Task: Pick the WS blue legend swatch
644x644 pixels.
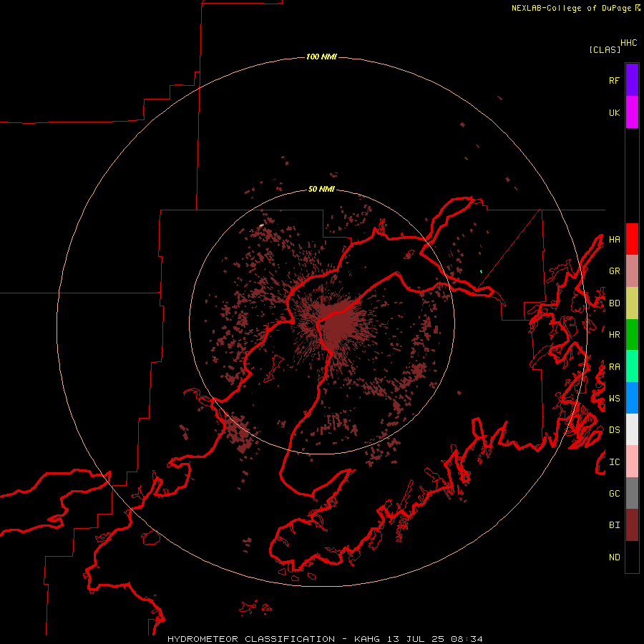Action: (x=632, y=398)
